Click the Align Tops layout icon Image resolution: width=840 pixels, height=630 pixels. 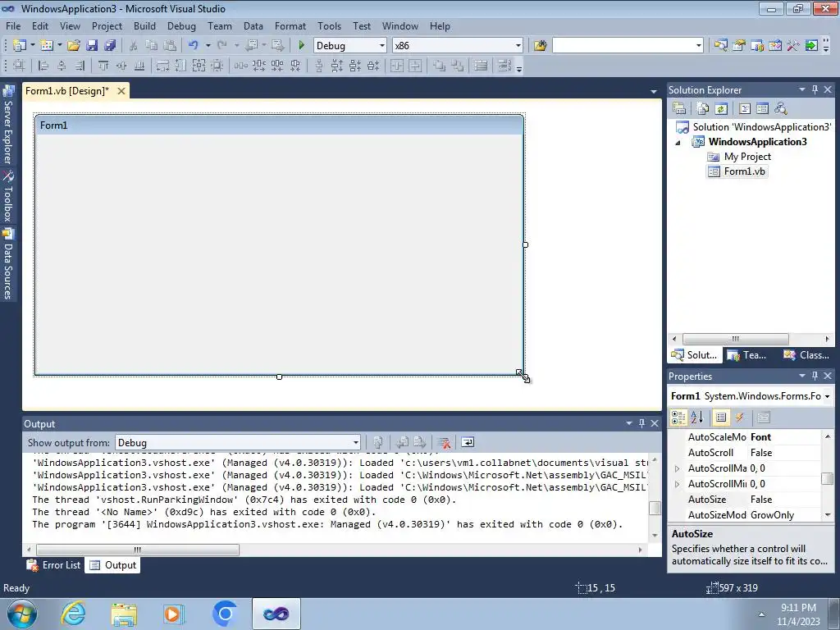[x=103, y=66]
